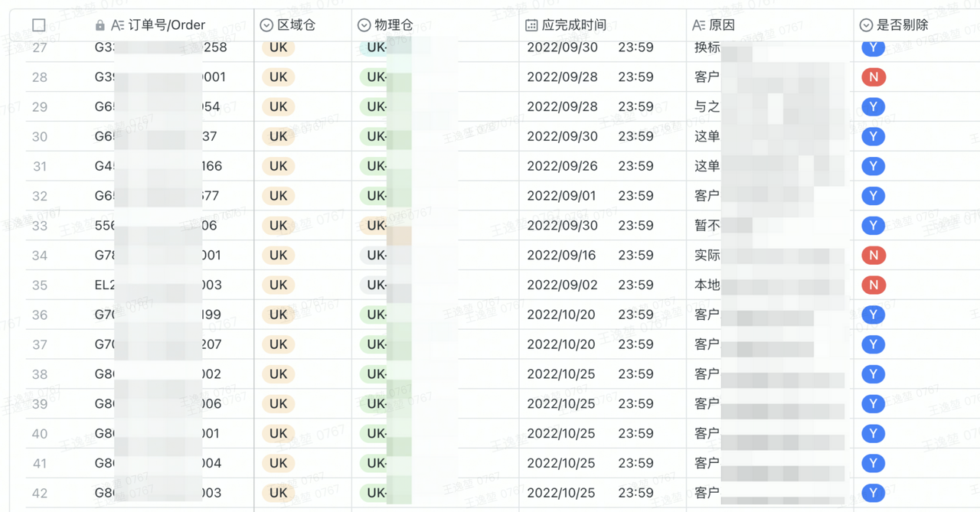Open the 是否剔除 dropdown in row 34
This screenshot has width=980, height=512.
[873, 256]
